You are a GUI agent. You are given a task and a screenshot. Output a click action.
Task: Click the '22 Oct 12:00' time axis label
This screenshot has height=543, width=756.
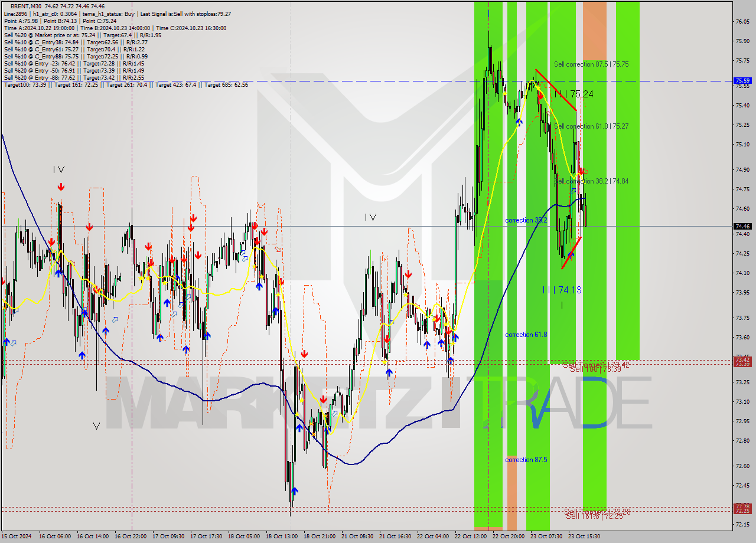pyautogui.click(x=471, y=537)
